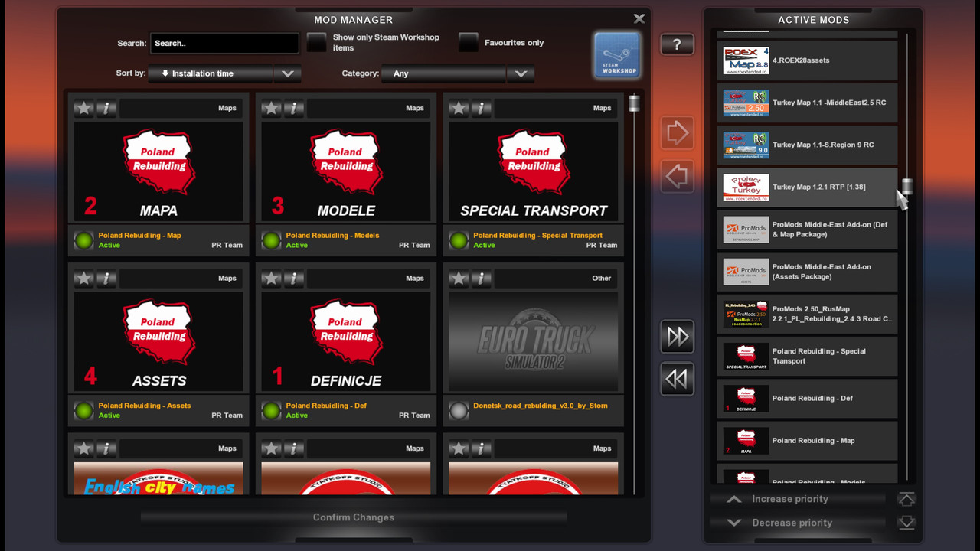
Task: Click Confirm Changes button
Action: tap(354, 517)
